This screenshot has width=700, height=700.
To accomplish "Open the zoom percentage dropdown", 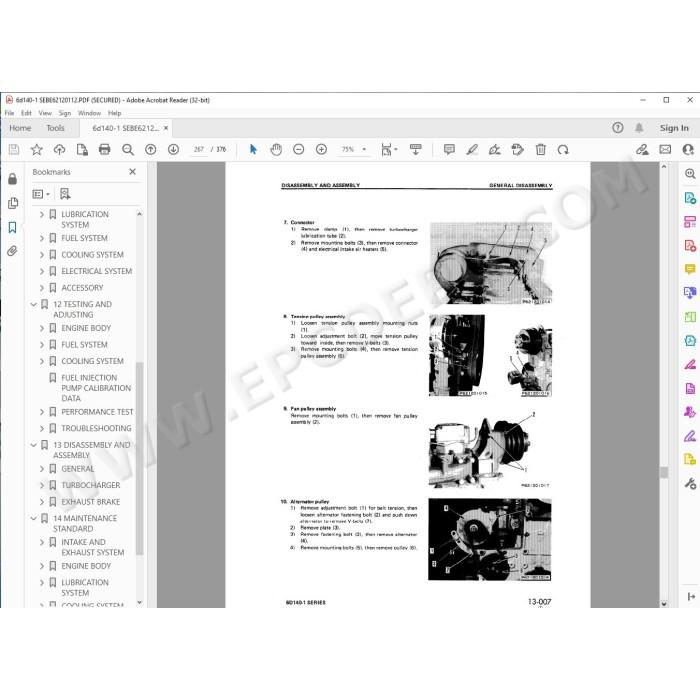I will click(364, 150).
